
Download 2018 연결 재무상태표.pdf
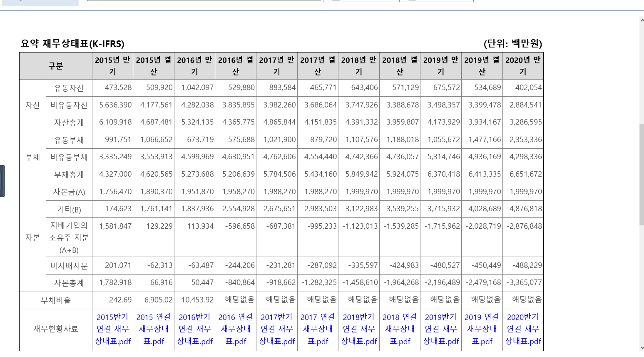(400, 329)
